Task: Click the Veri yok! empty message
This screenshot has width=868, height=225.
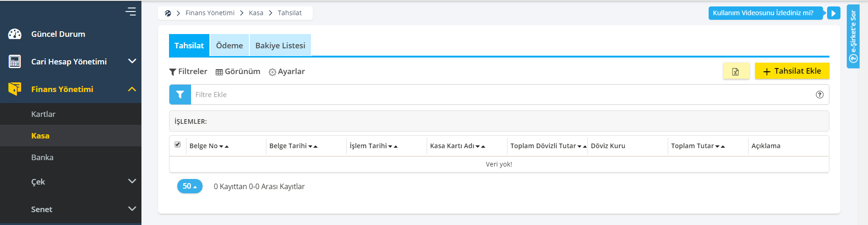Action: (x=499, y=164)
